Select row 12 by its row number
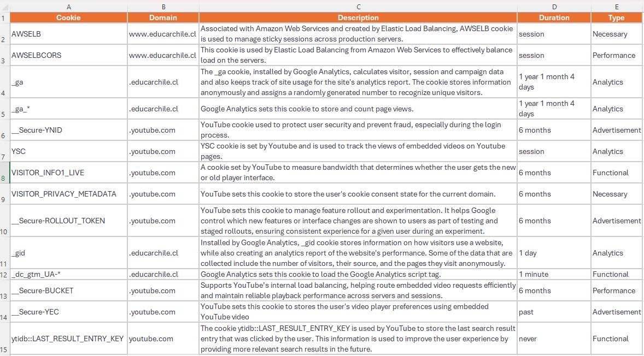The image size is (644, 356). tap(5, 275)
